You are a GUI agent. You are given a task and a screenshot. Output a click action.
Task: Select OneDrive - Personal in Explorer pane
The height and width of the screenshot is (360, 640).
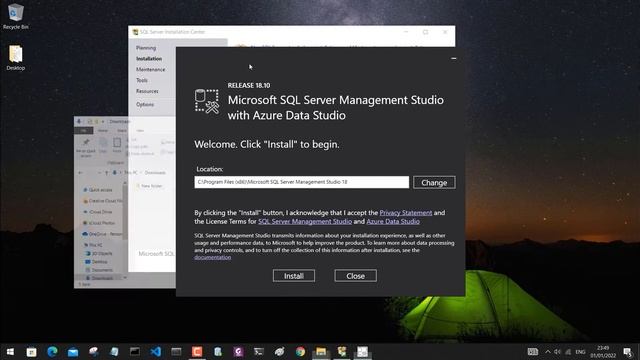pyautogui.click(x=102, y=234)
